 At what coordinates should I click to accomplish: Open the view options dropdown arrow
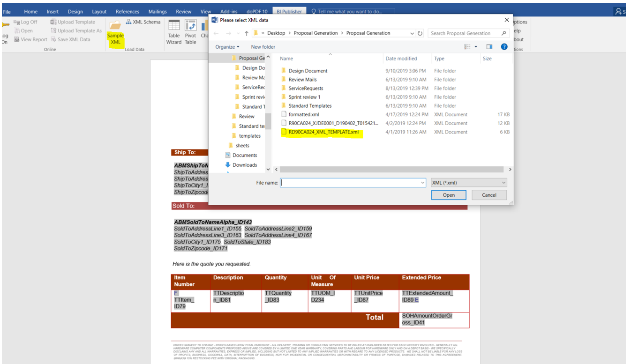click(476, 47)
